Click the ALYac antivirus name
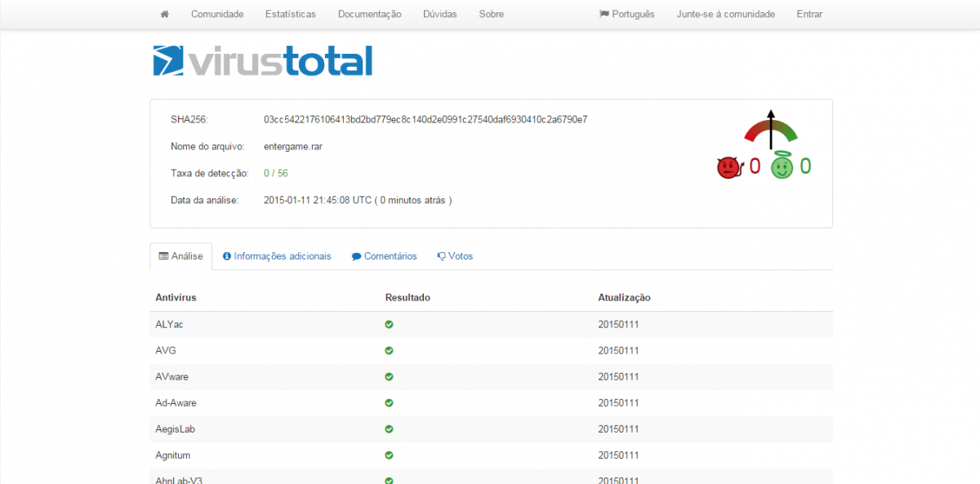980x484 pixels. (x=169, y=324)
